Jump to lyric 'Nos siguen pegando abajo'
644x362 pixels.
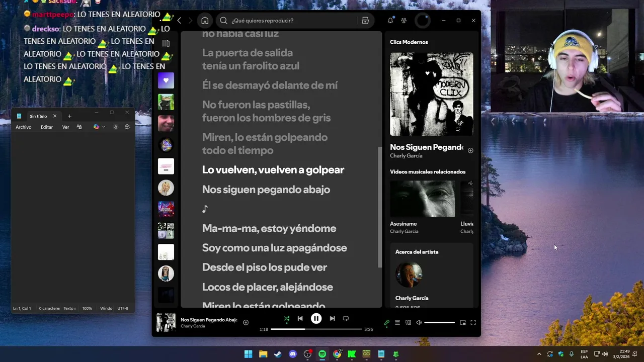266,190
